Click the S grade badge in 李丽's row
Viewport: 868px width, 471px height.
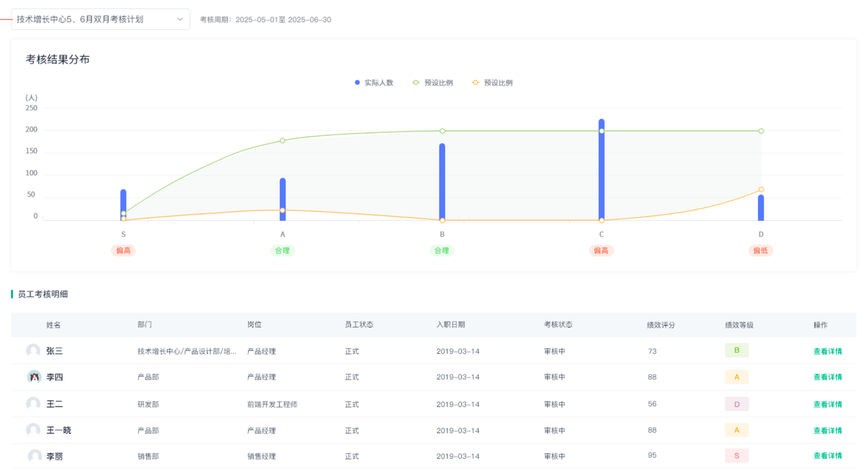(x=736, y=455)
